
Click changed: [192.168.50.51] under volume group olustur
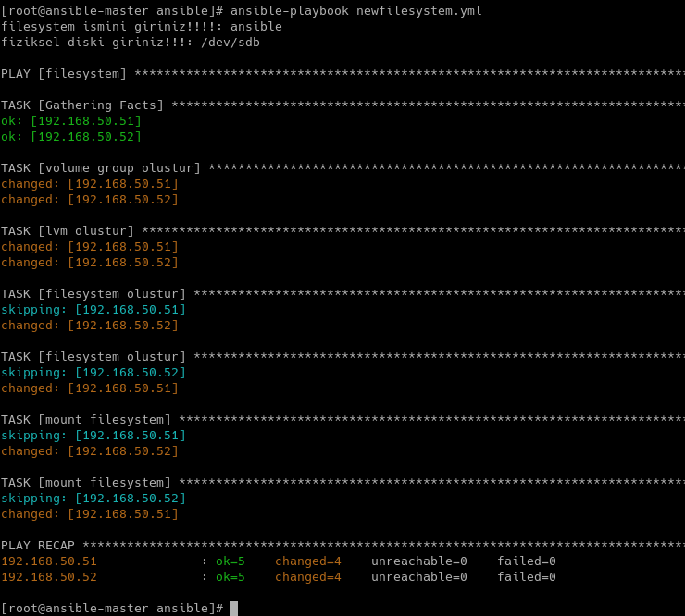[x=90, y=184]
